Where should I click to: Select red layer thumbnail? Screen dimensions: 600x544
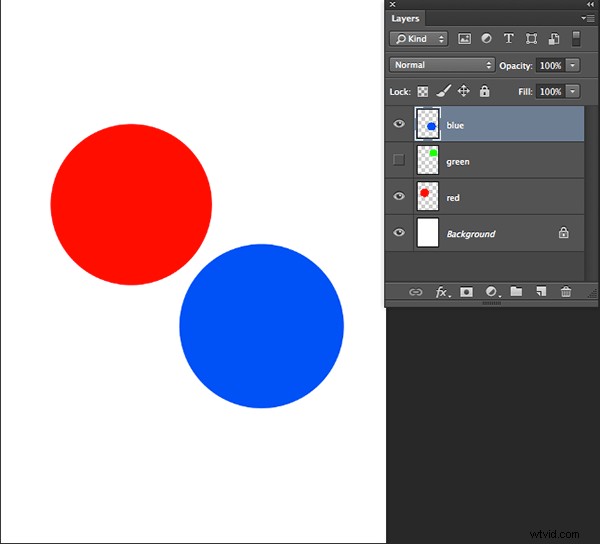[427, 196]
